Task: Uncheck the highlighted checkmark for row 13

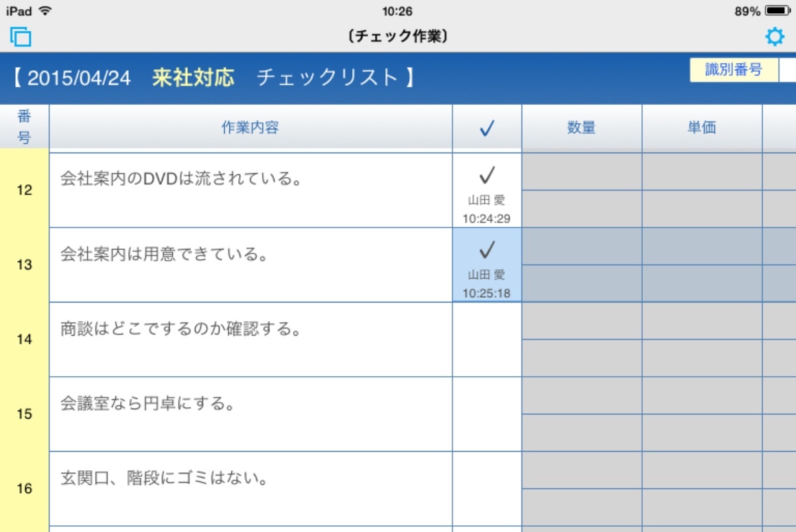Action: pos(487,265)
